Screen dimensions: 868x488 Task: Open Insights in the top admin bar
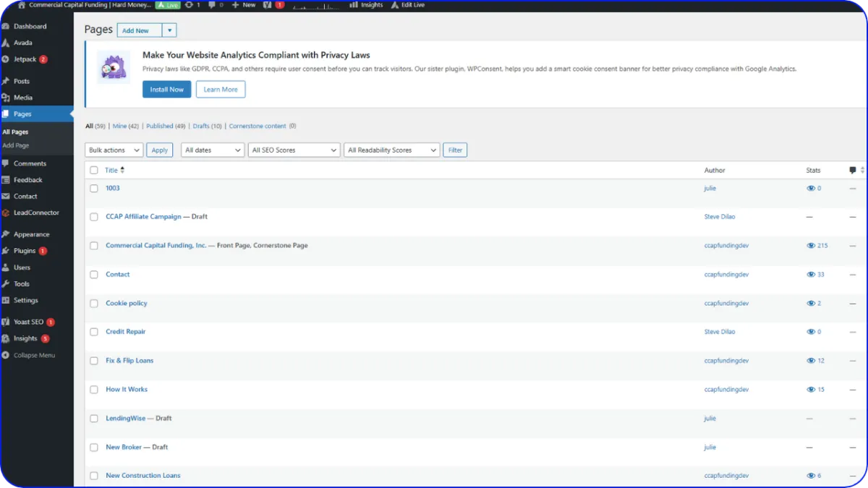[x=367, y=4]
